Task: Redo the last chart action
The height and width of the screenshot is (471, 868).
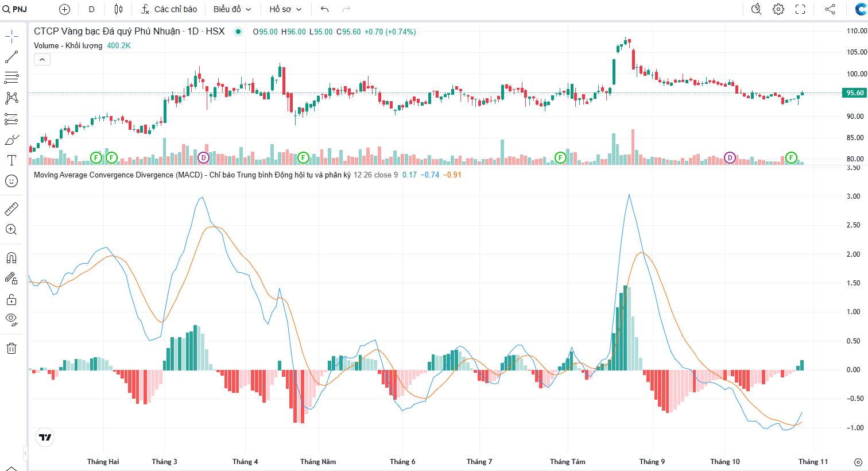Action: [346, 9]
